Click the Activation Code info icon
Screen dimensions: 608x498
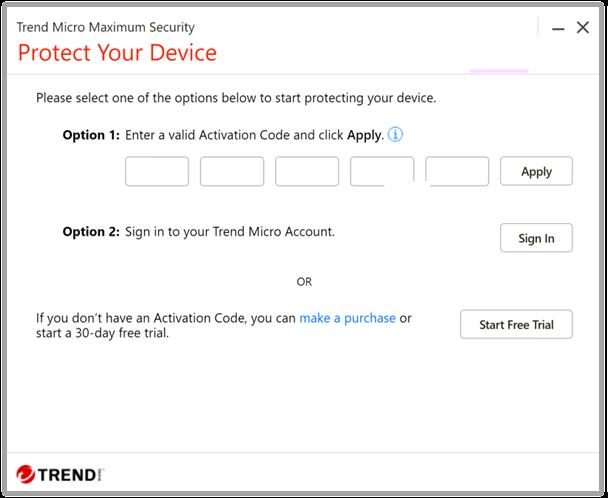(x=395, y=135)
